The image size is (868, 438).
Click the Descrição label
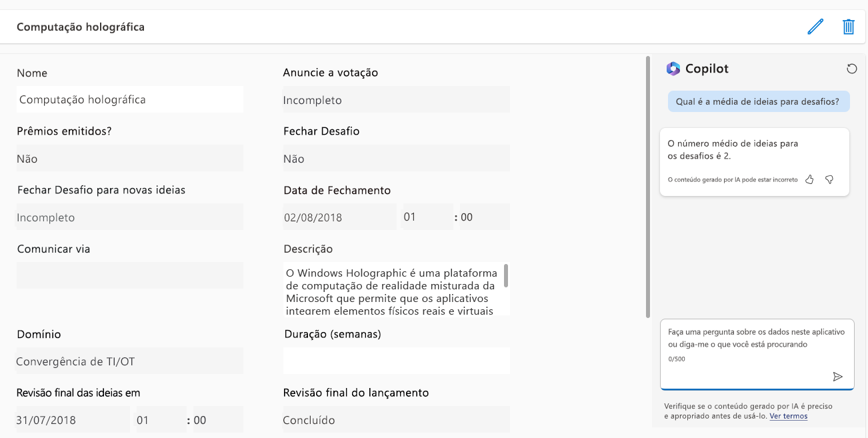[x=308, y=249]
